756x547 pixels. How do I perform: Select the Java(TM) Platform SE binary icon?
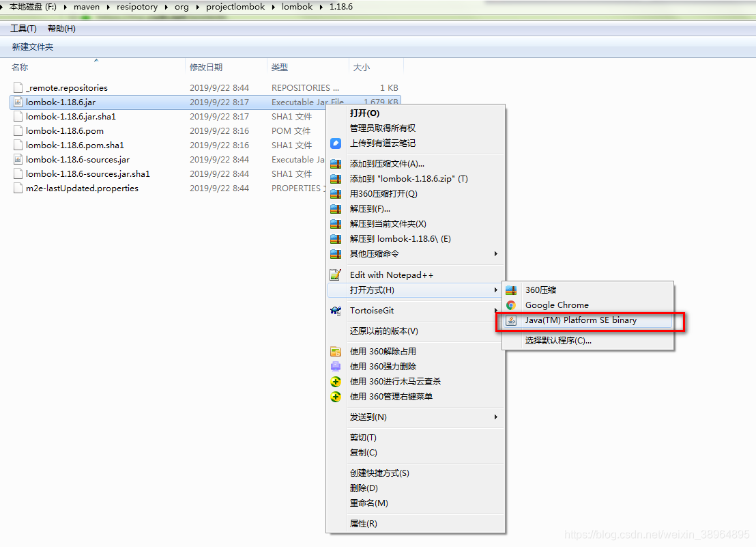point(512,320)
